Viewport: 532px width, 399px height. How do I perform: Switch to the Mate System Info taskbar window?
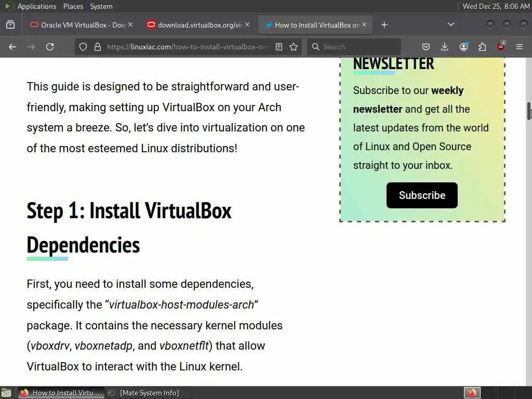click(x=143, y=393)
